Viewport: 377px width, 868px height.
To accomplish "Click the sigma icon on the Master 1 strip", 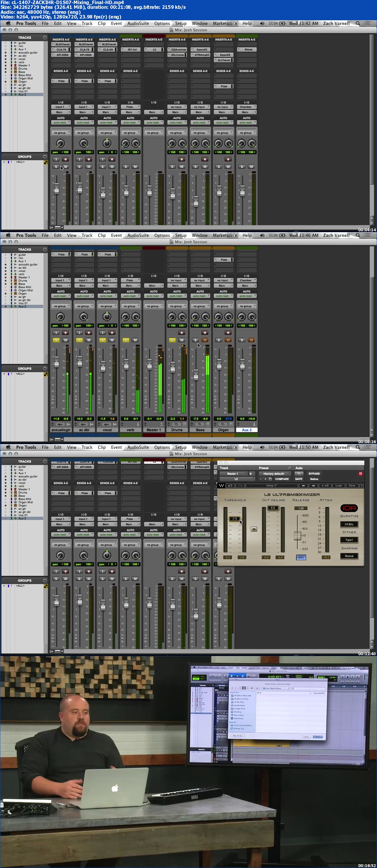I will point(161,424).
